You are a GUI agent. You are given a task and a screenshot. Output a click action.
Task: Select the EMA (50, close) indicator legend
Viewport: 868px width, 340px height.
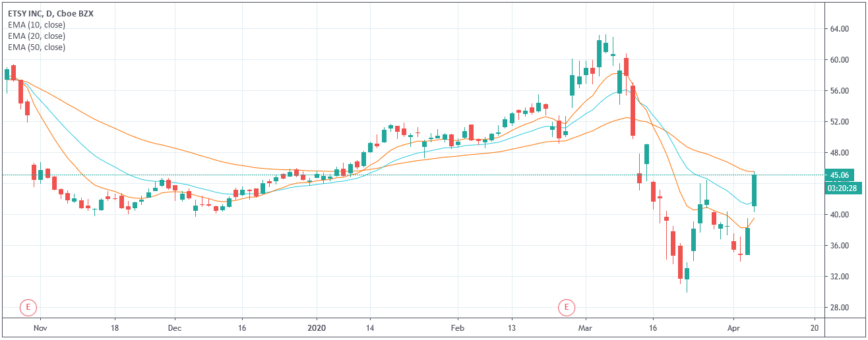[x=36, y=47]
